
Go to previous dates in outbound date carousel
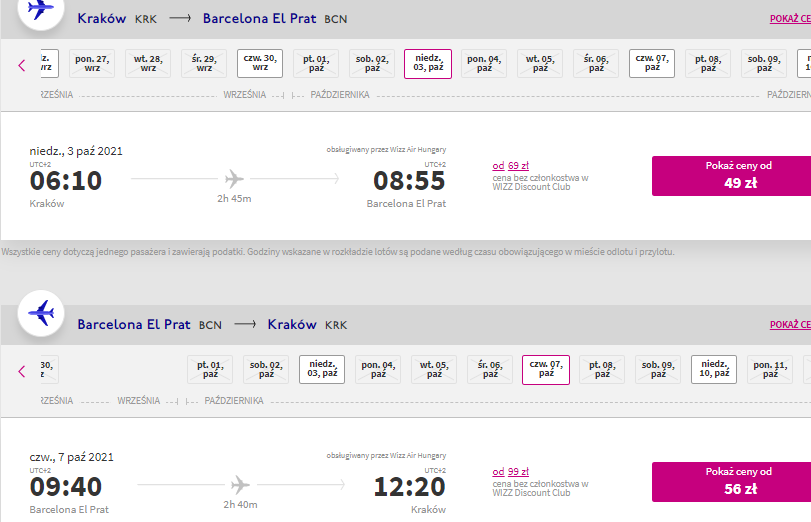pos(22,65)
